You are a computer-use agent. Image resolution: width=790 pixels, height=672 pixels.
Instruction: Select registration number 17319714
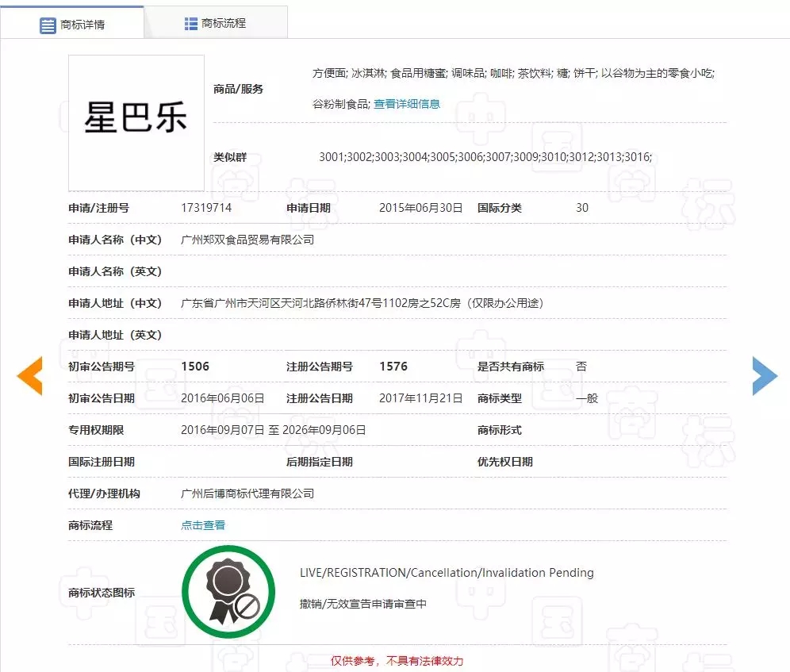point(206,208)
